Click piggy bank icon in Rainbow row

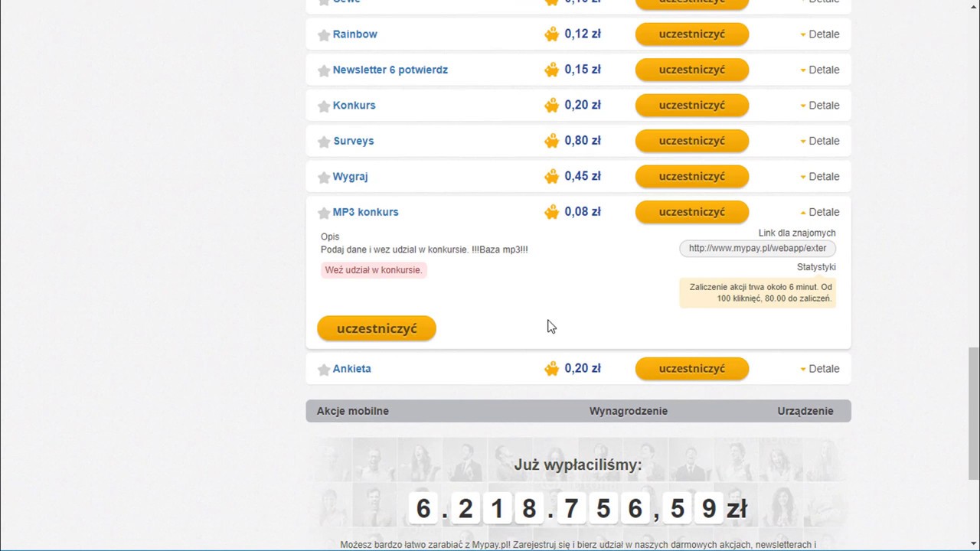(x=551, y=34)
